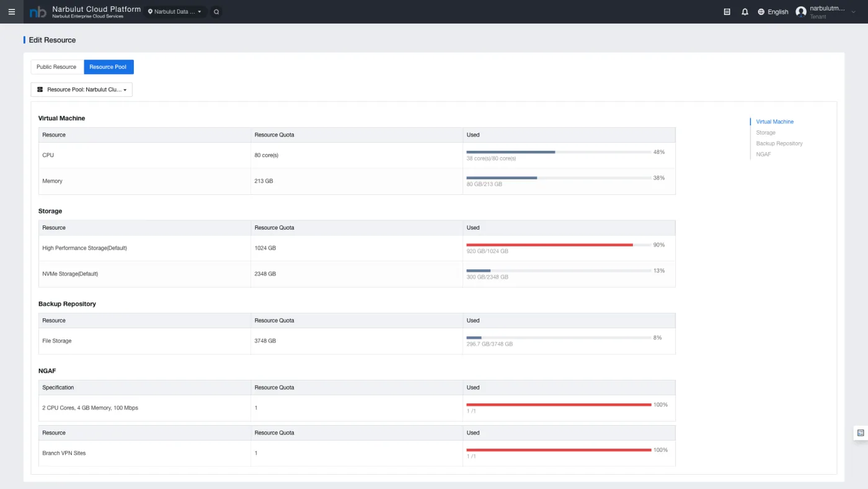This screenshot has height=489, width=868.
Task: Click the 'Branch VPN Sites' row label
Action: click(x=64, y=453)
